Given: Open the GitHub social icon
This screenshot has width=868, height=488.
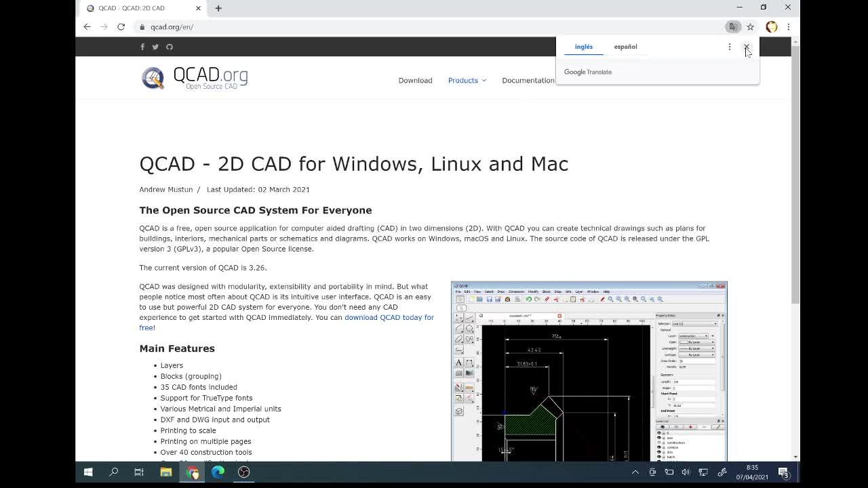Looking at the screenshot, I should [170, 47].
